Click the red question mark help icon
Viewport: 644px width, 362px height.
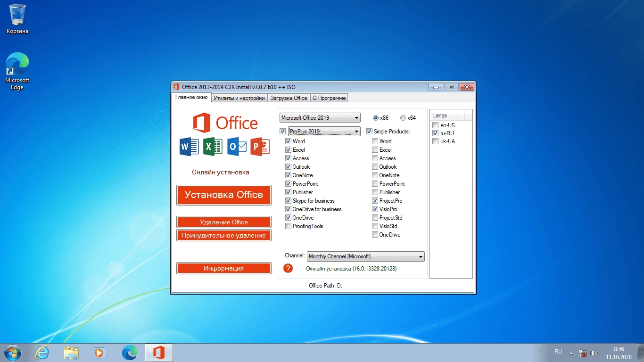(x=288, y=268)
